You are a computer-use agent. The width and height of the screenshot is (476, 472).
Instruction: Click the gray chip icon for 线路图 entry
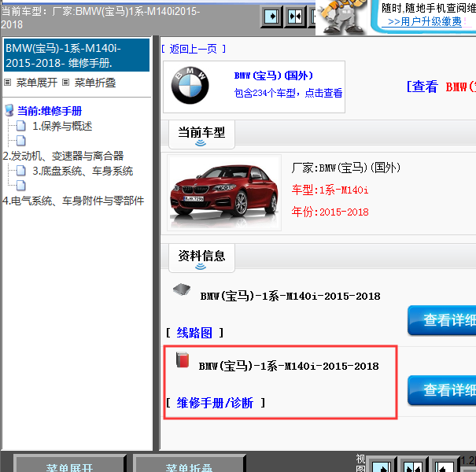pyautogui.click(x=182, y=289)
